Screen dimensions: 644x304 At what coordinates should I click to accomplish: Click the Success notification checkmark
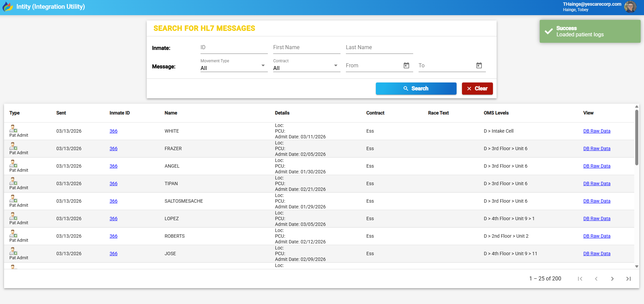549,31
